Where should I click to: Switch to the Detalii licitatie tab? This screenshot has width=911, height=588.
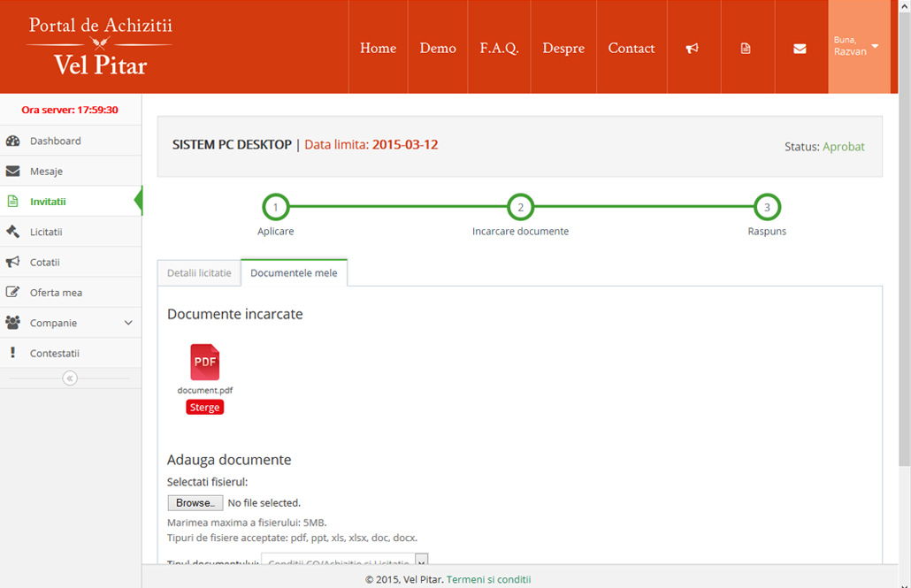point(199,273)
